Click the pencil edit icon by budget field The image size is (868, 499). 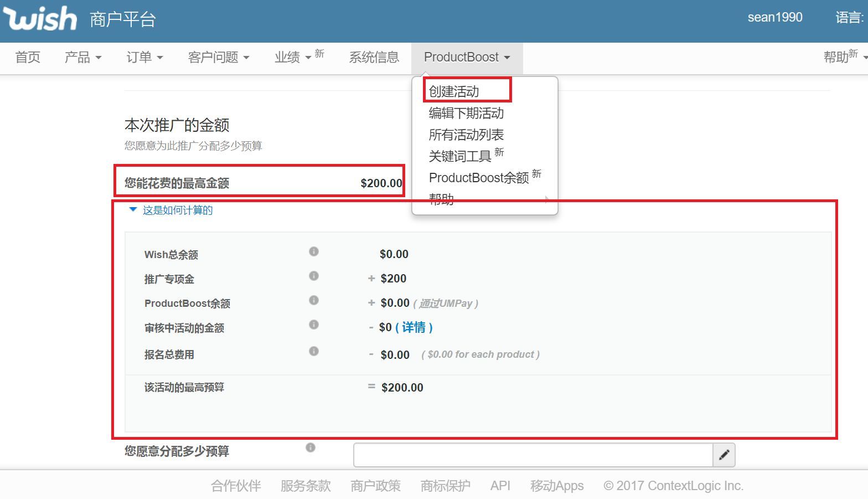click(724, 455)
